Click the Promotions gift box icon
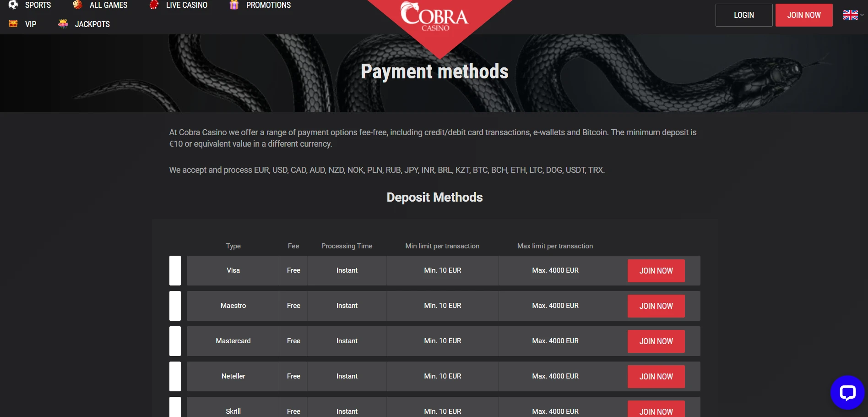 click(x=234, y=5)
